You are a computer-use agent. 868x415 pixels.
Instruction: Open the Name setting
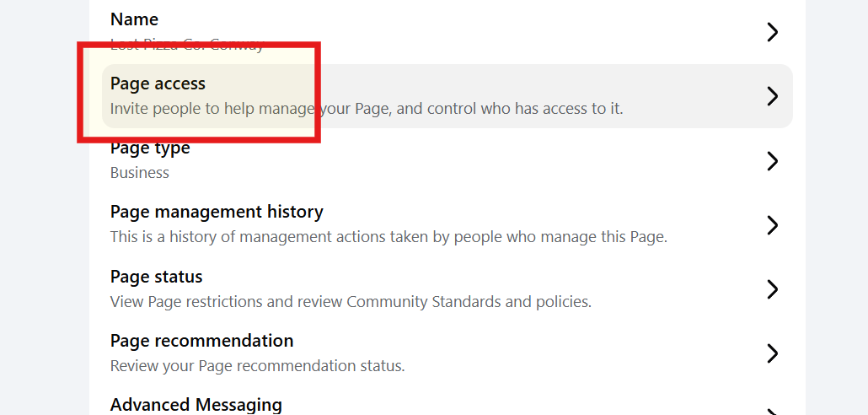point(134,19)
